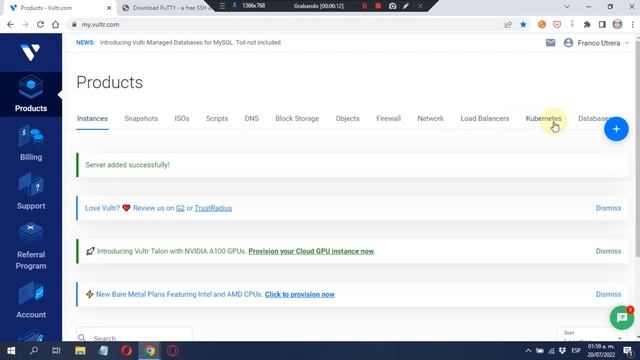The height and width of the screenshot is (360, 640).
Task: Toggle the browser side panel
Action: [602, 24]
